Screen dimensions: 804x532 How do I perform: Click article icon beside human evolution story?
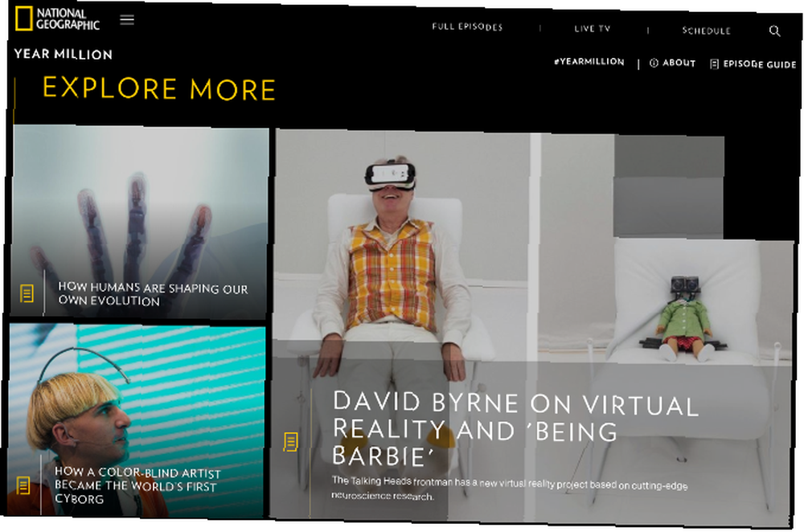[27, 293]
